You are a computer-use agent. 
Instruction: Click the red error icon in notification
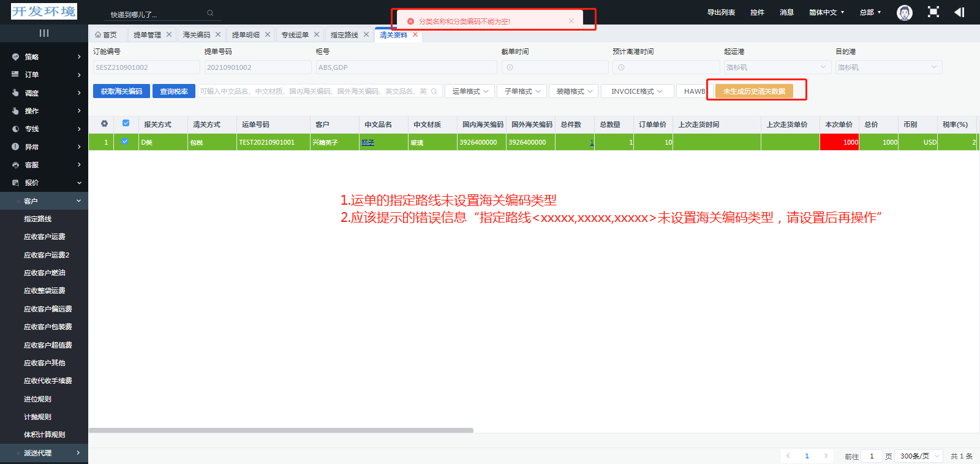(410, 21)
